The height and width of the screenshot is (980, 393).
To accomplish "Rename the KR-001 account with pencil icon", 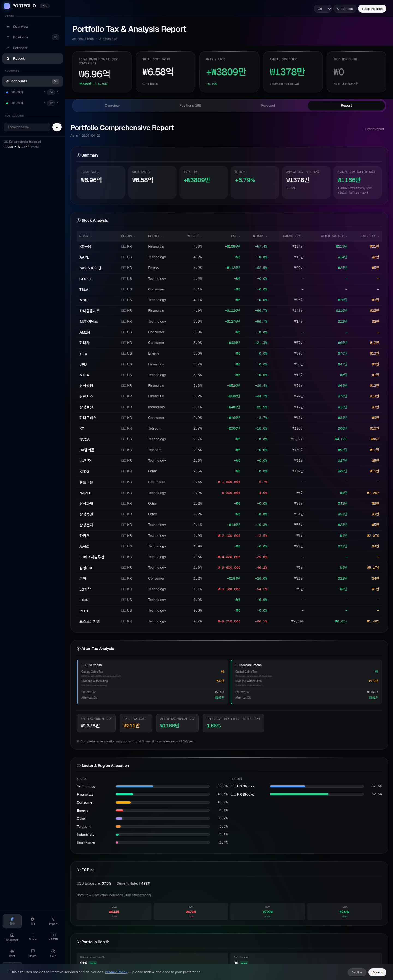I will [x=44, y=92].
